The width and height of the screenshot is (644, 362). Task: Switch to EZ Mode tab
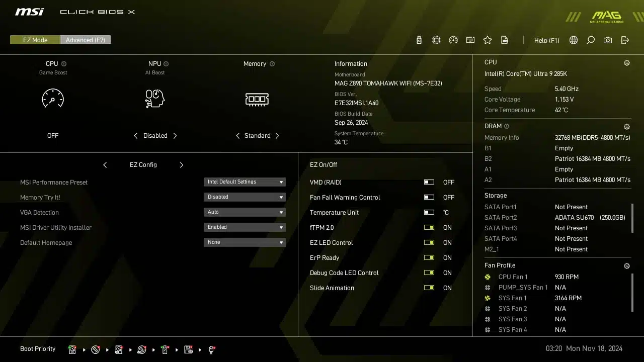[35, 40]
